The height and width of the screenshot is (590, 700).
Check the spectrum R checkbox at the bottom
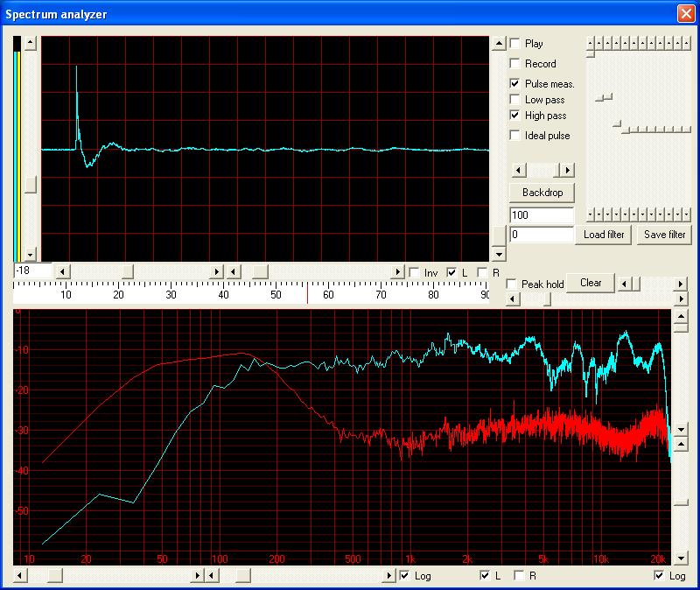coord(519,575)
